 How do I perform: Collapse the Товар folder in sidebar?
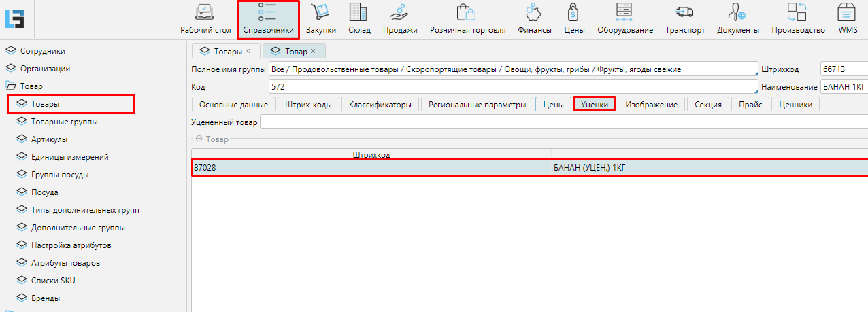pos(11,86)
